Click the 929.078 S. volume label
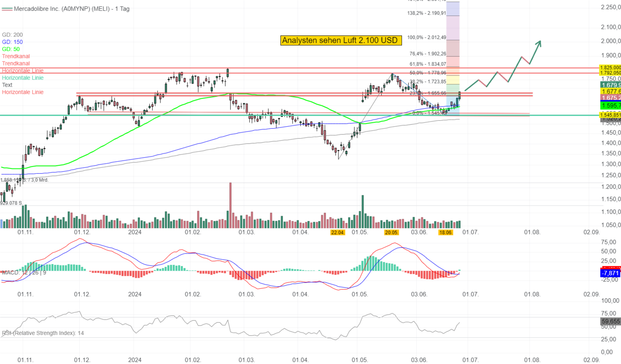 point(12,203)
